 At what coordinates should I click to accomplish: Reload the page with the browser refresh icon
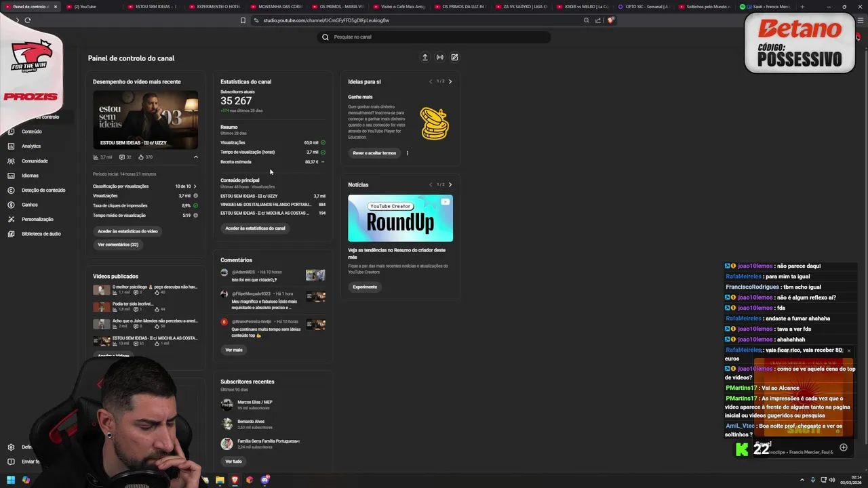[x=28, y=20]
